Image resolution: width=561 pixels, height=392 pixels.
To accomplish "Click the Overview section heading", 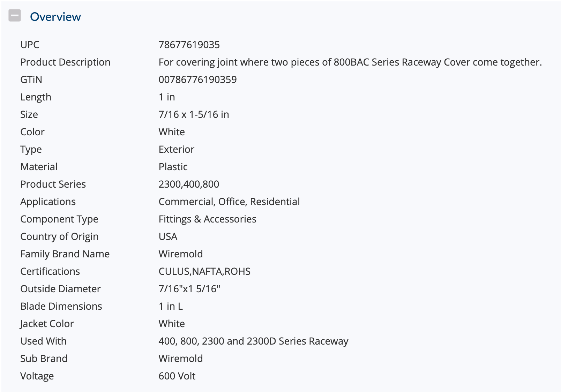I will point(55,17).
